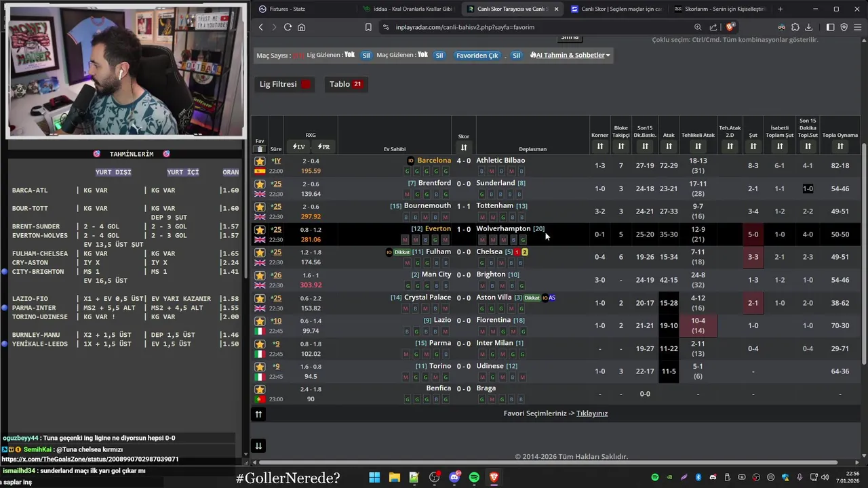Click the Wolverhampton team name

[x=503, y=229]
